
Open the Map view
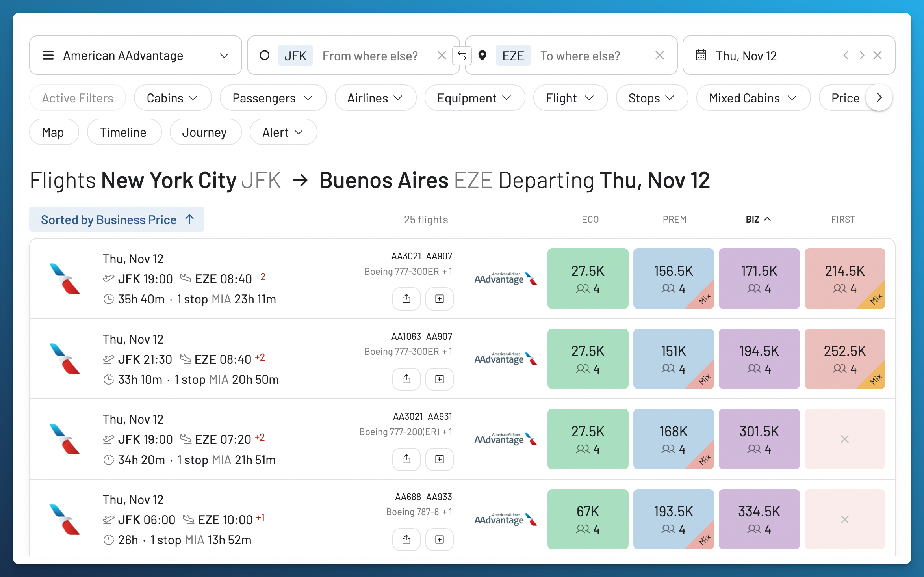point(54,132)
